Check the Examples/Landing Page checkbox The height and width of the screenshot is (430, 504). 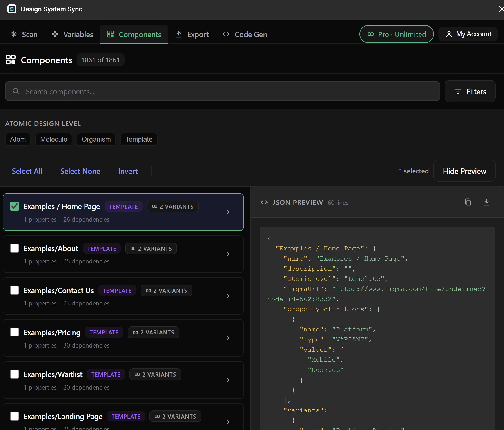click(x=15, y=416)
